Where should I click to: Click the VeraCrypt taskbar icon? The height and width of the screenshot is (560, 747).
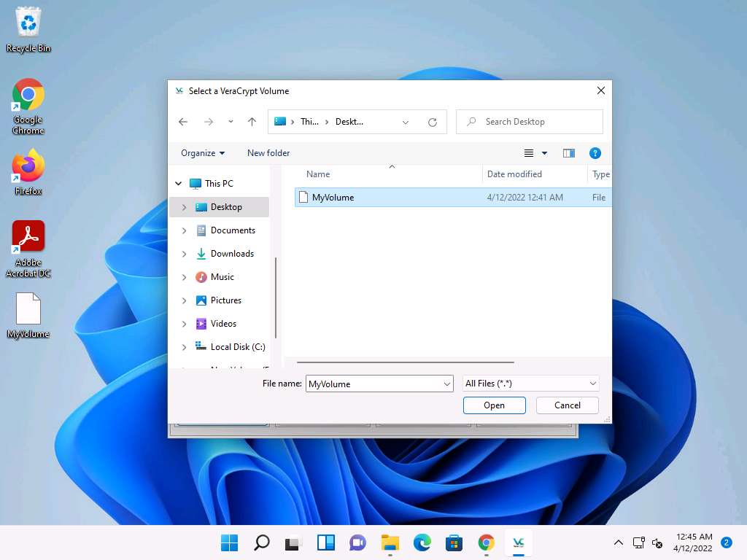(x=519, y=542)
